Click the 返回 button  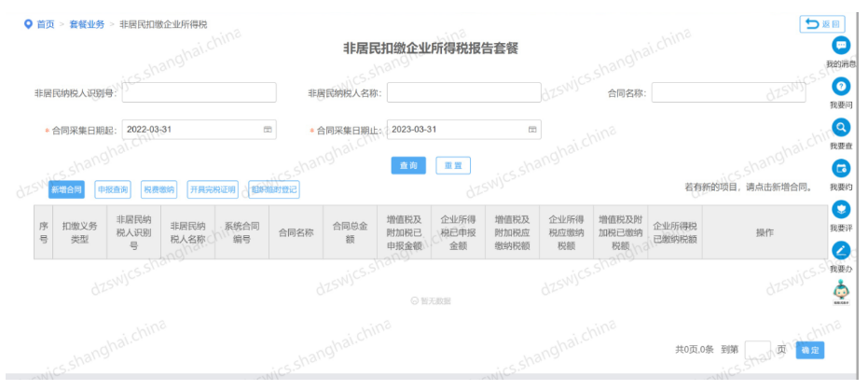[822, 24]
